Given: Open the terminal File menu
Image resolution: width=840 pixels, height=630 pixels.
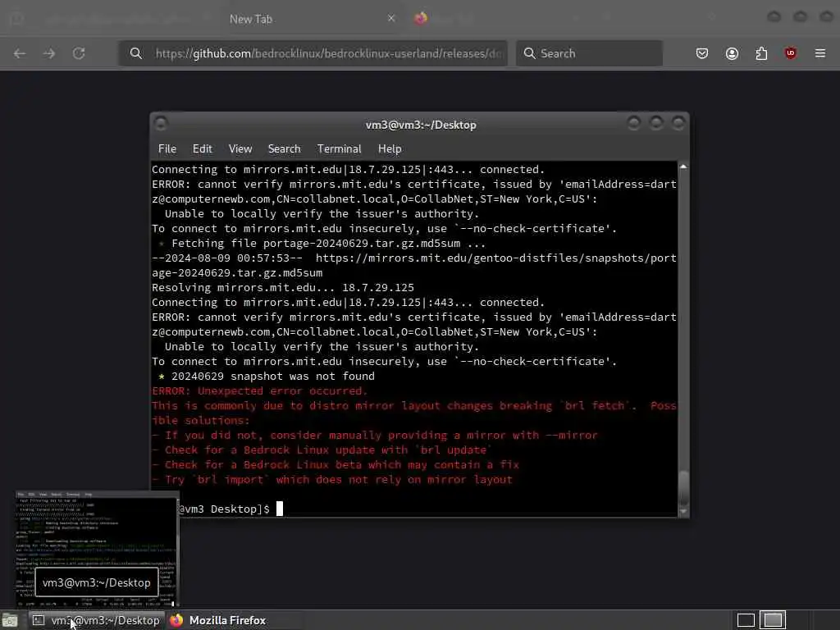Looking at the screenshot, I should 167,149.
